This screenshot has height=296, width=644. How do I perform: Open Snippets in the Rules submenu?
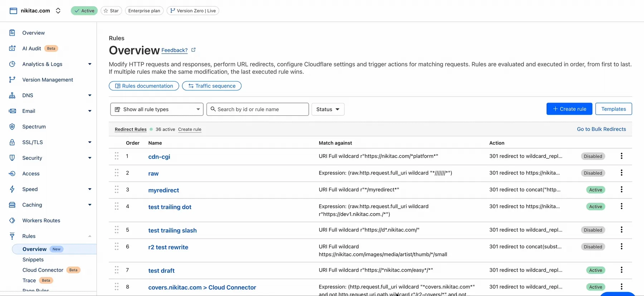point(33,260)
